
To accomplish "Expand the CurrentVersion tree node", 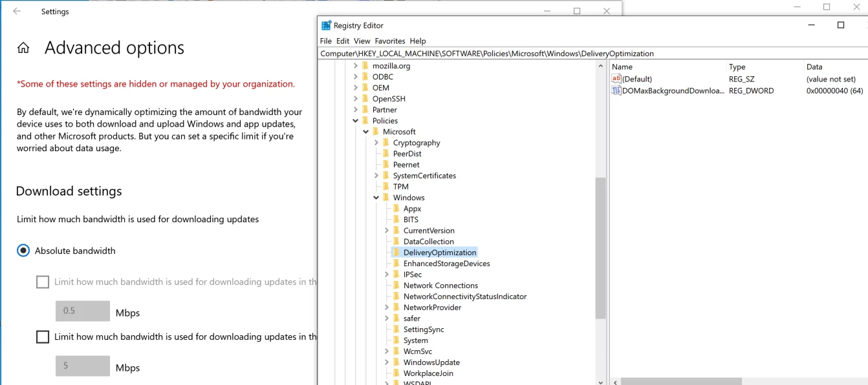I will point(387,231).
